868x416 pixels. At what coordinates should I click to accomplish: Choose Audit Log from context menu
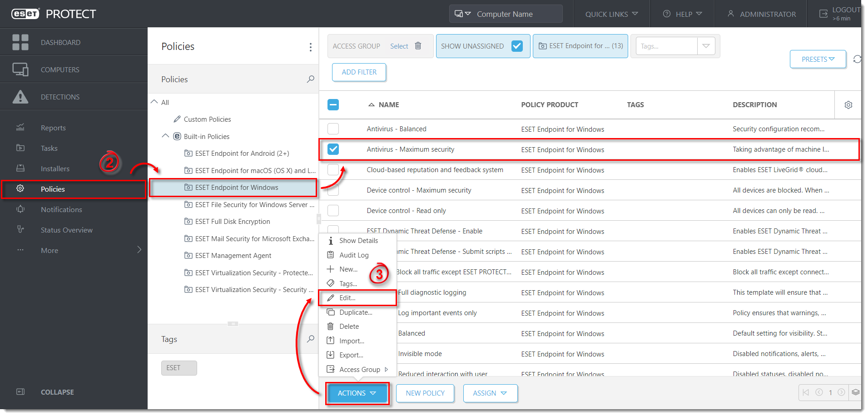[x=358, y=255]
